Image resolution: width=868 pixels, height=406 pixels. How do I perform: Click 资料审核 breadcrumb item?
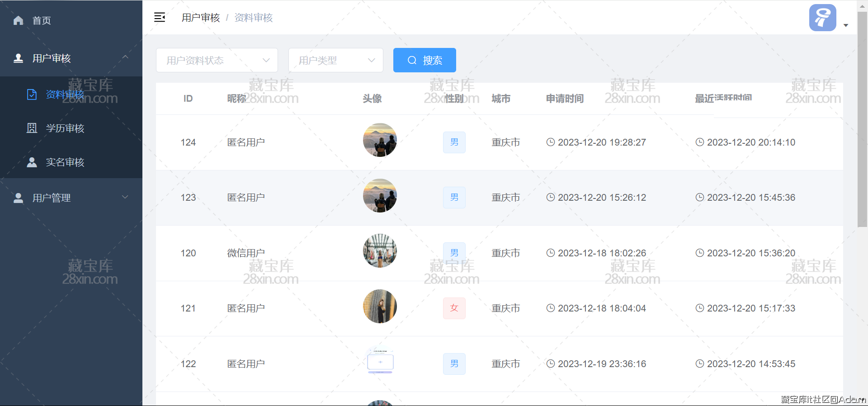pyautogui.click(x=254, y=18)
